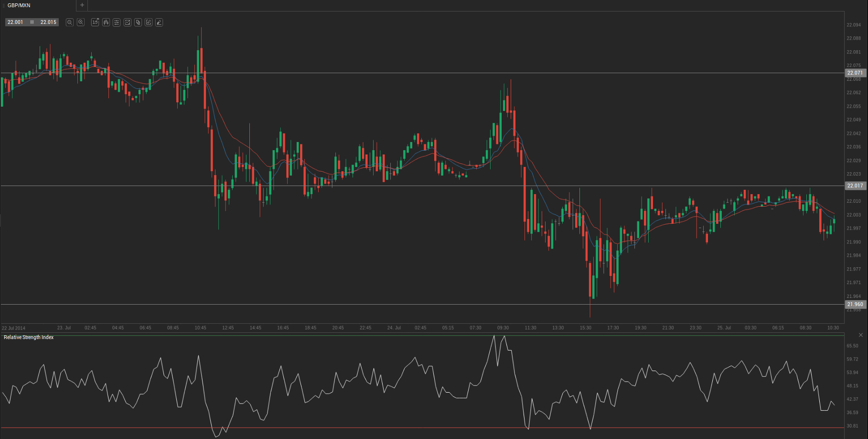Select the 21.960 price level label
The height and width of the screenshot is (439, 868).
pos(855,304)
